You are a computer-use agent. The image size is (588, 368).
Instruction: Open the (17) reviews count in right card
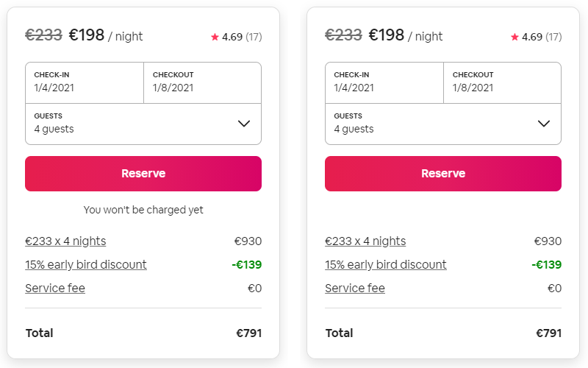coord(553,37)
